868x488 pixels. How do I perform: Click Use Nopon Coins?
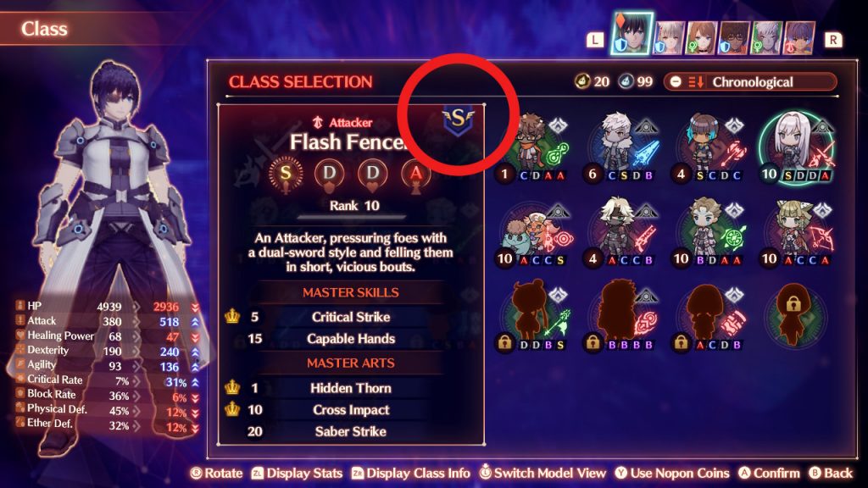(x=672, y=473)
